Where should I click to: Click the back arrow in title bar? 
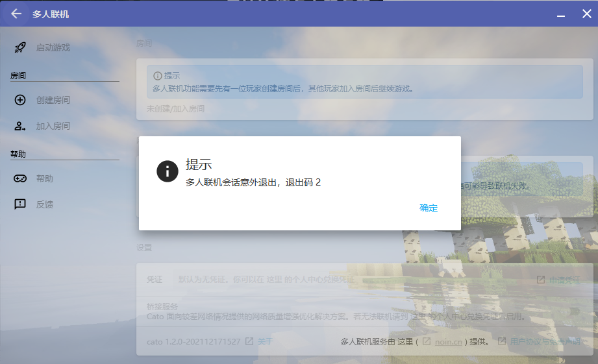click(16, 14)
